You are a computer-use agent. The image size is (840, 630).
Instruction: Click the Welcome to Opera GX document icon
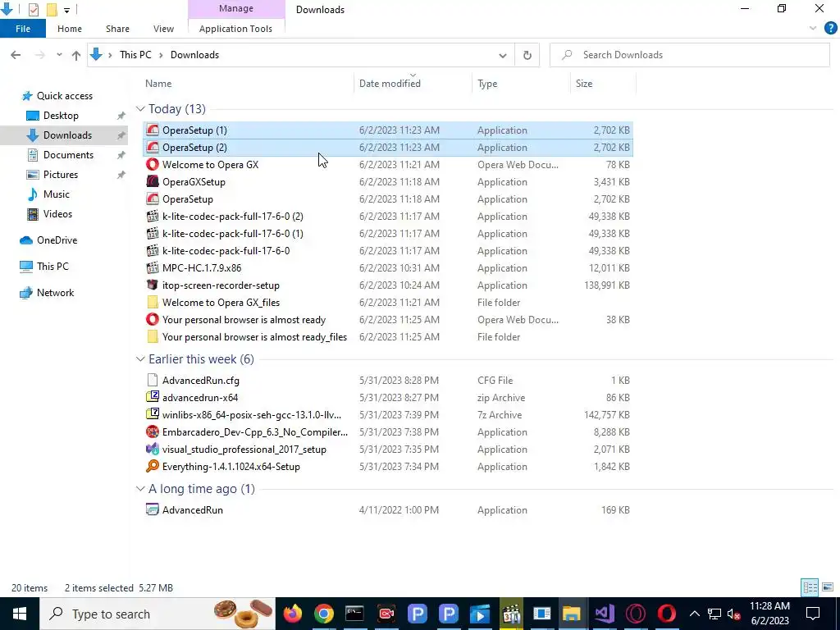tap(153, 164)
